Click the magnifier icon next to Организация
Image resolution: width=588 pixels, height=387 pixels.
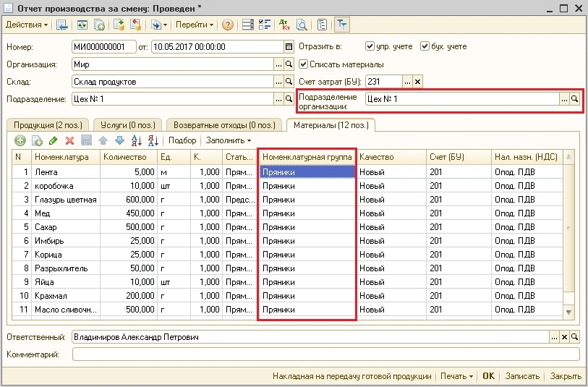click(289, 64)
